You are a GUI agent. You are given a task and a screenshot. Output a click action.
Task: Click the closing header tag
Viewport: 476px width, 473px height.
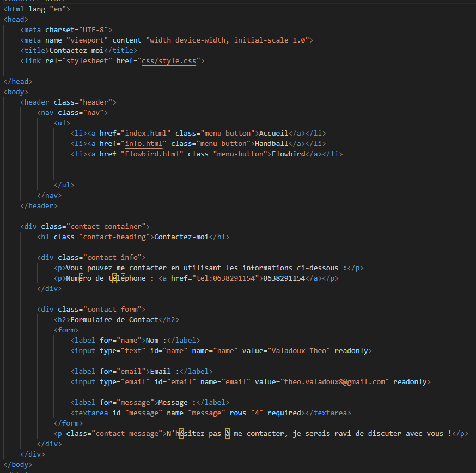[39, 205]
